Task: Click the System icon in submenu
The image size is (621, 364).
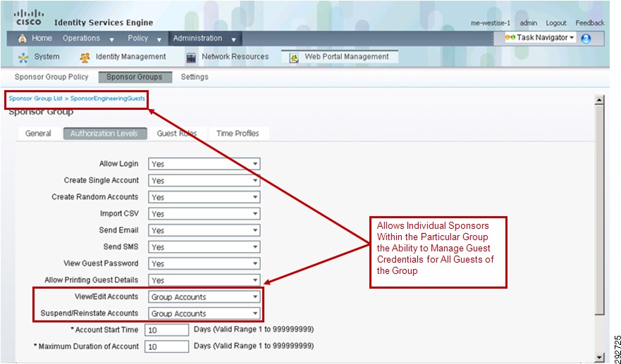Action: pyautogui.click(x=23, y=58)
